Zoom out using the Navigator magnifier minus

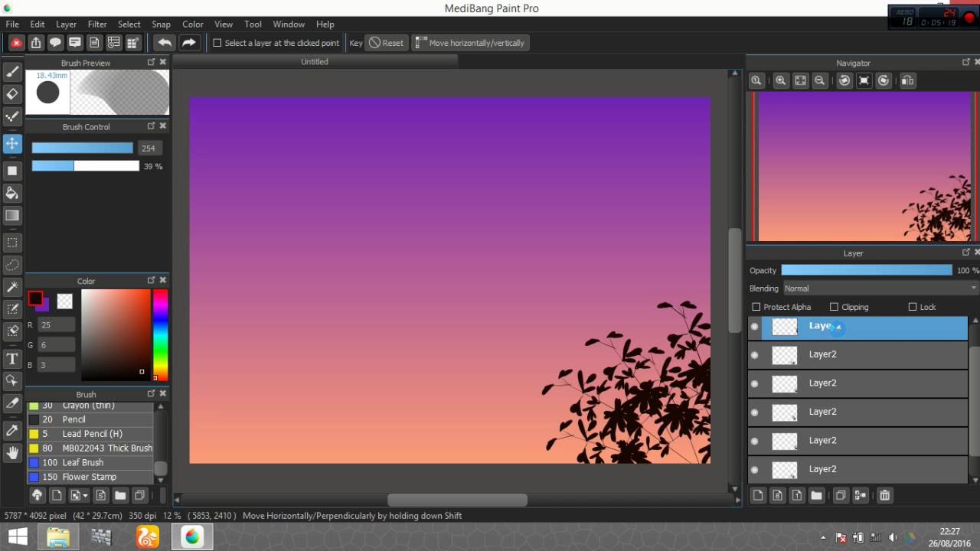pyautogui.click(x=820, y=80)
